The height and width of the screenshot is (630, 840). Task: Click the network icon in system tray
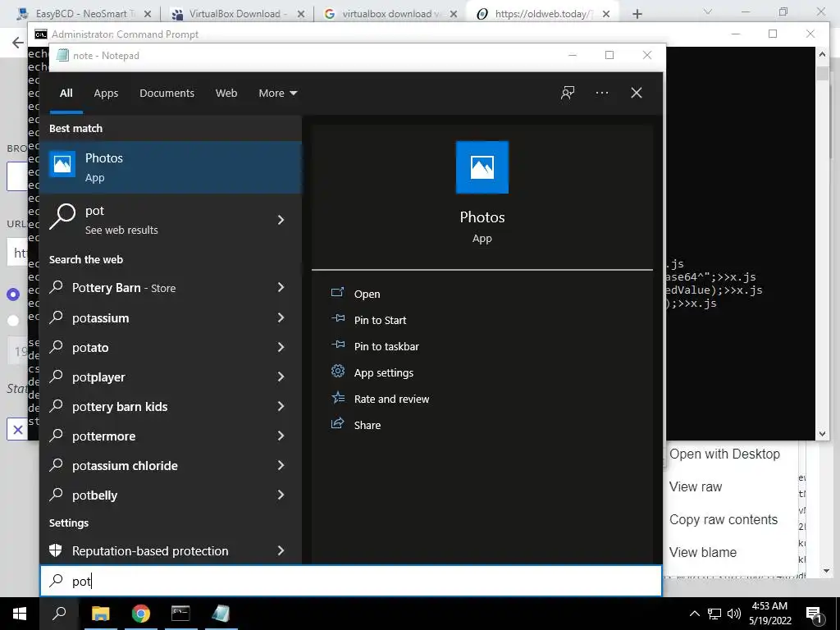point(714,614)
